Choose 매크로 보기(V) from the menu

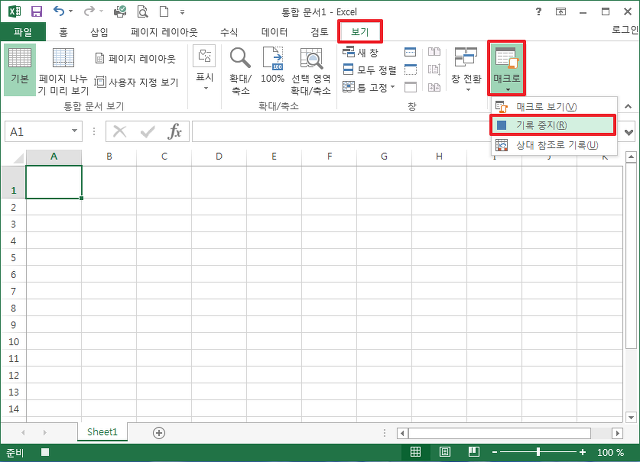[x=554, y=107]
